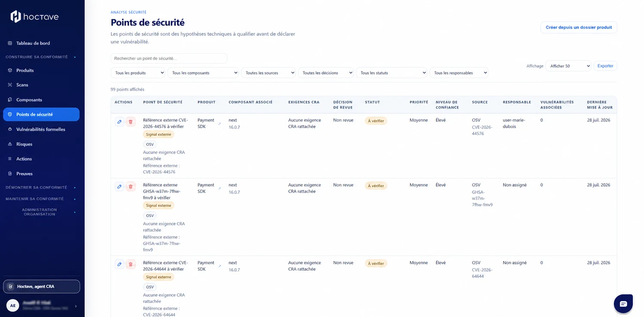The height and width of the screenshot is (317, 644).
Task: Change the Afficher 50 display count
Action: click(x=568, y=66)
